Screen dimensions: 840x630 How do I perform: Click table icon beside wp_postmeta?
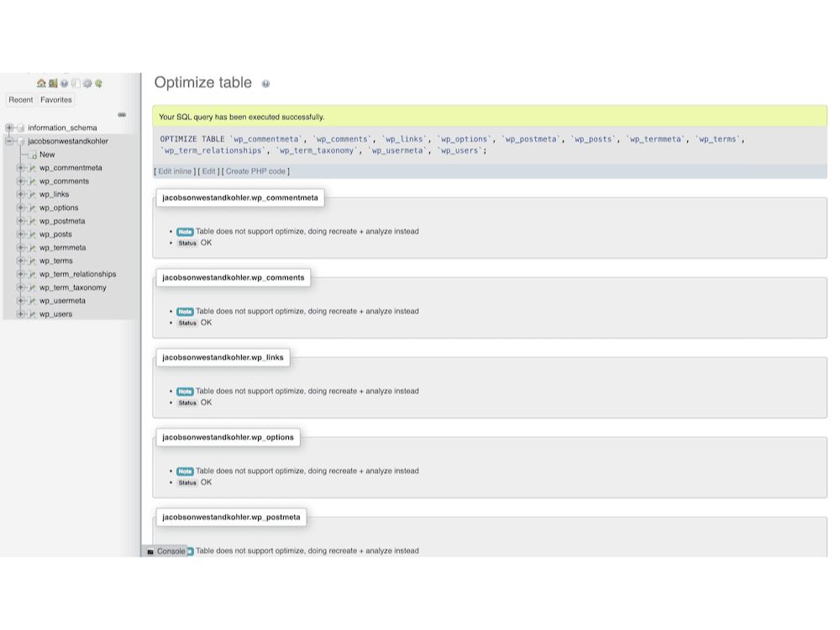coord(32,221)
